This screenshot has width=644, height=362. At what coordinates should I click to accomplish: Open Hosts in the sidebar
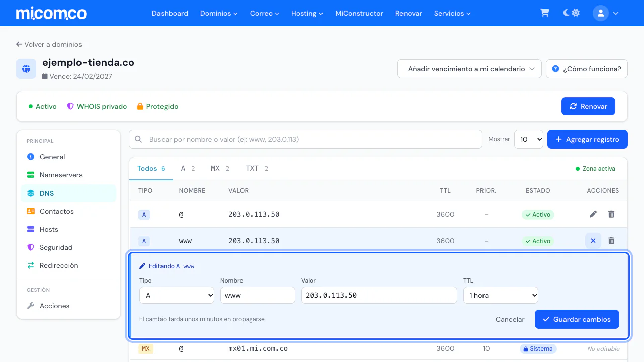click(x=68, y=229)
